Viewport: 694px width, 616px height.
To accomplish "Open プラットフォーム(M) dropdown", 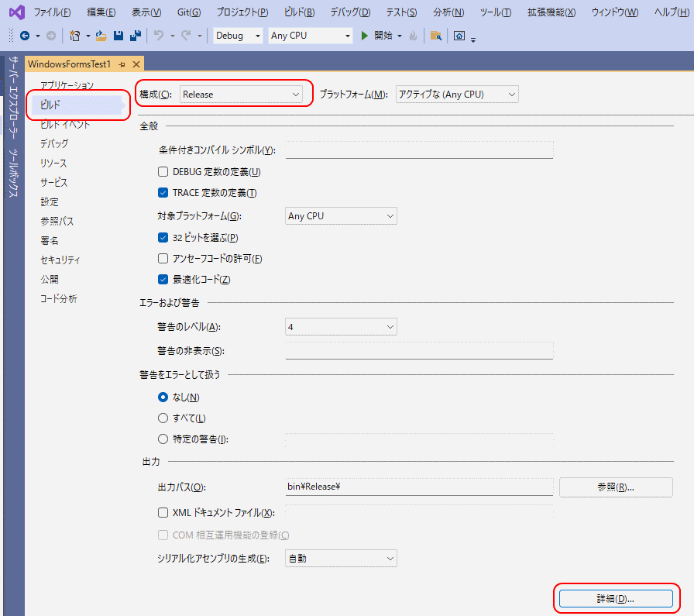I will click(x=457, y=95).
